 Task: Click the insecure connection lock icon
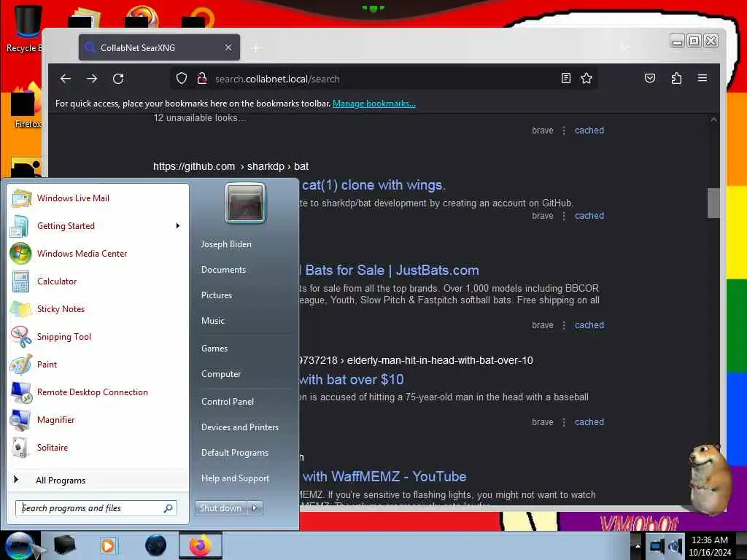(202, 79)
